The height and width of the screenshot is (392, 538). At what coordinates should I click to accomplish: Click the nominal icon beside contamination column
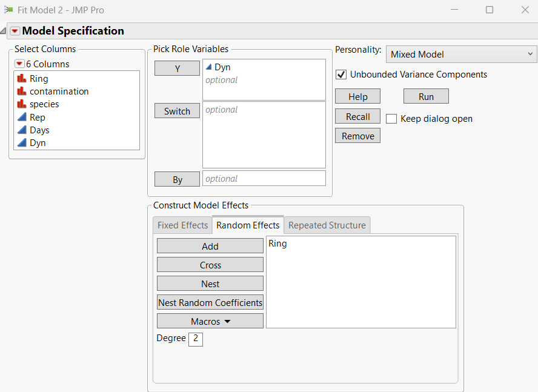pos(22,91)
